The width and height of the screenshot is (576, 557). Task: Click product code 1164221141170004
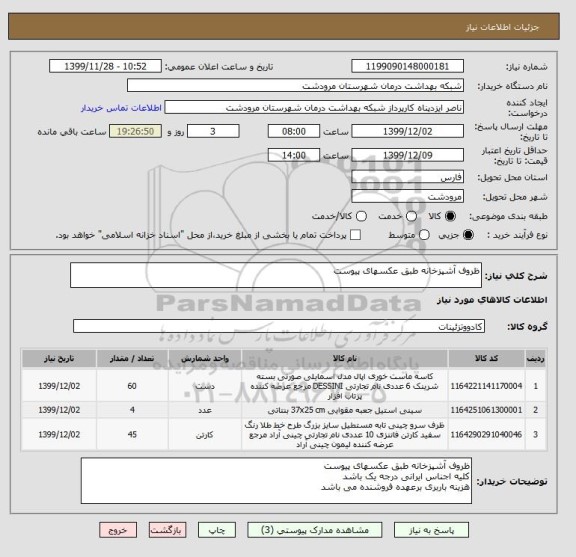pos(486,386)
